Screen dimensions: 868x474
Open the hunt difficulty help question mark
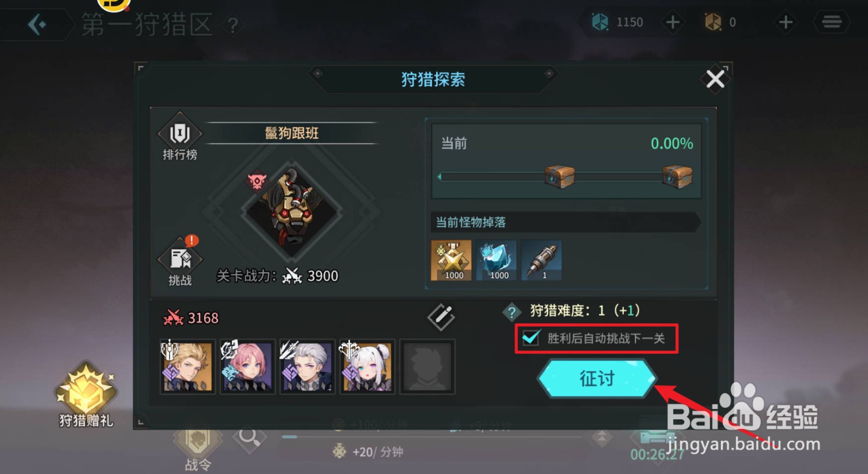pyautogui.click(x=511, y=312)
